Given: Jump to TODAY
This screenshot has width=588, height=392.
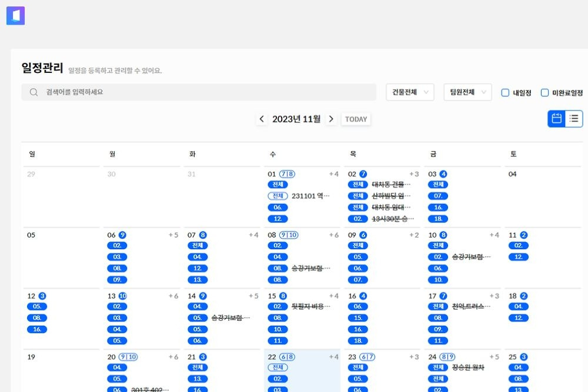Looking at the screenshot, I should point(356,119).
